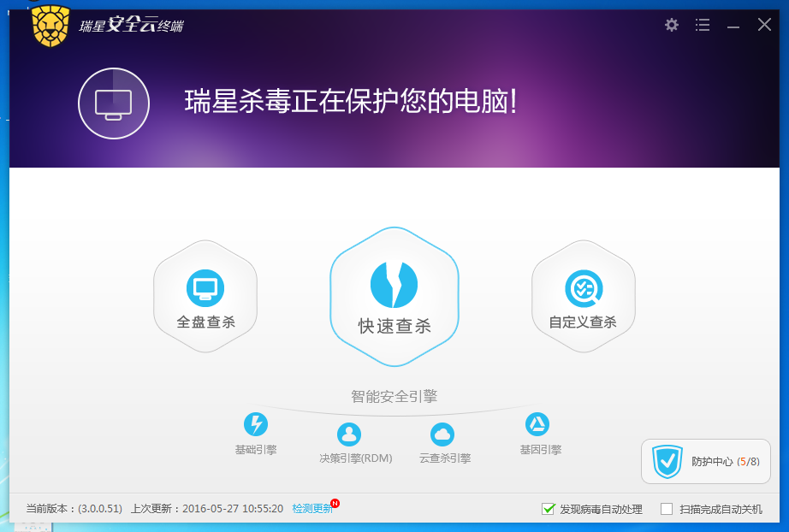789x532 pixels.
Task: Click the 云查杀引擎 cloud icon
Action: click(442, 434)
